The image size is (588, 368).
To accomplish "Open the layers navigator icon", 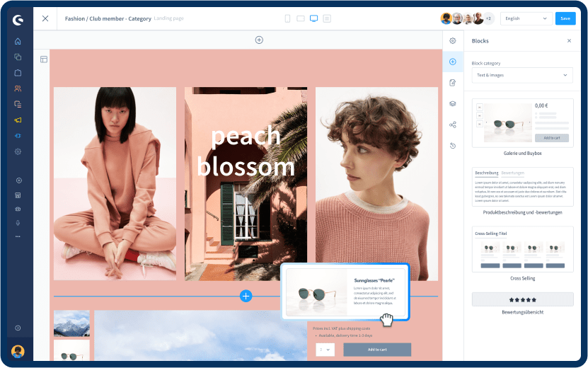I will point(453,103).
